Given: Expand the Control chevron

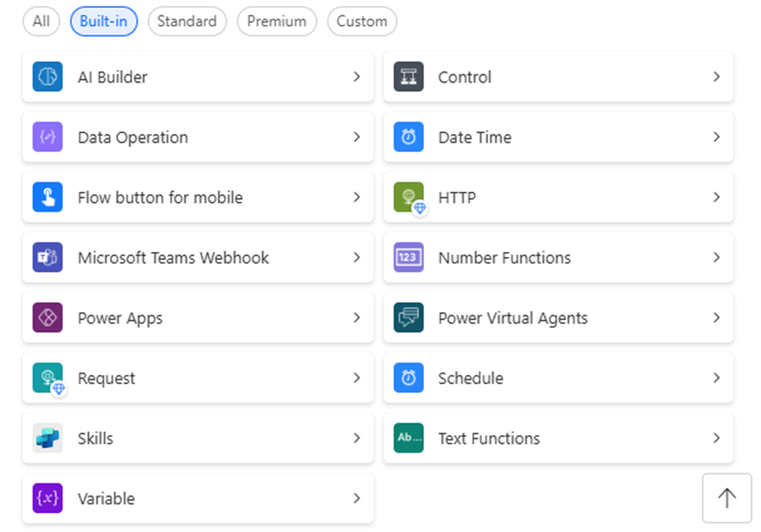Looking at the screenshot, I should (x=716, y=76).
